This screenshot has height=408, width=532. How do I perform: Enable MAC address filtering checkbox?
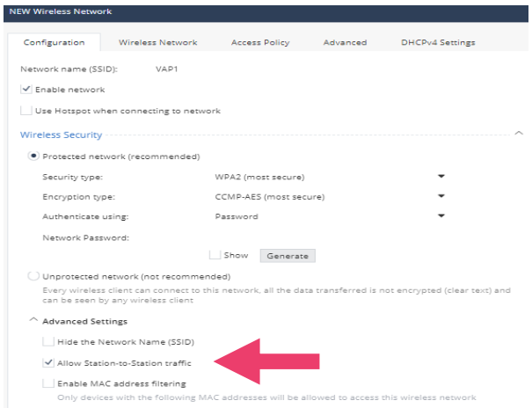click(48, 383)
